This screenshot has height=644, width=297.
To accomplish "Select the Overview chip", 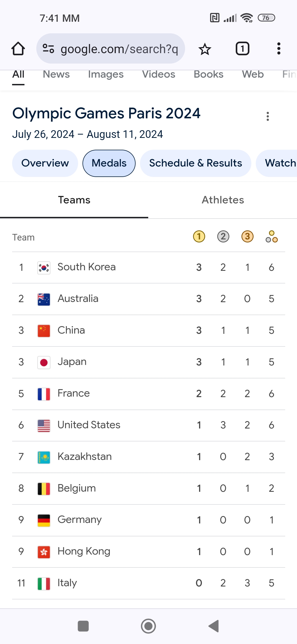I will click(45, 163).
